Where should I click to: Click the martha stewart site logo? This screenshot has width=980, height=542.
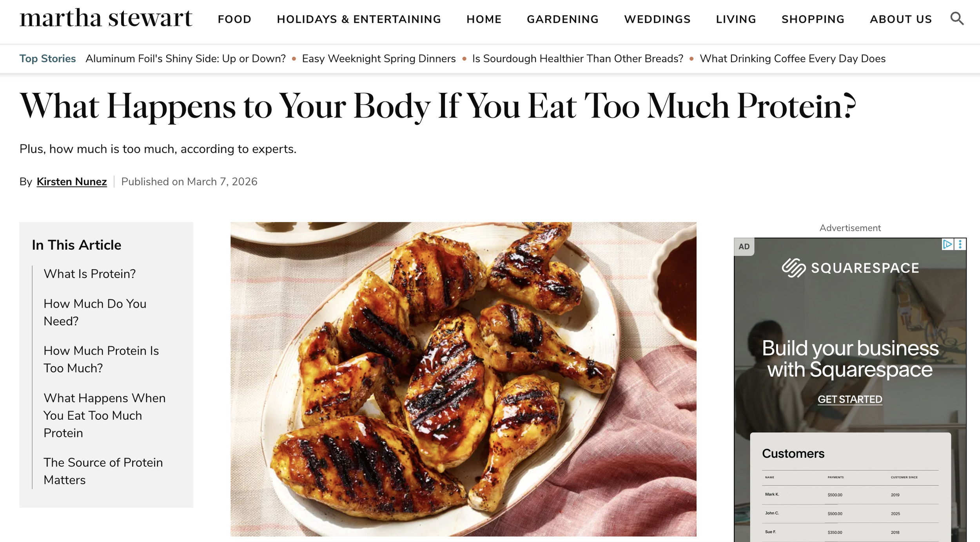(x=106, y=18)
